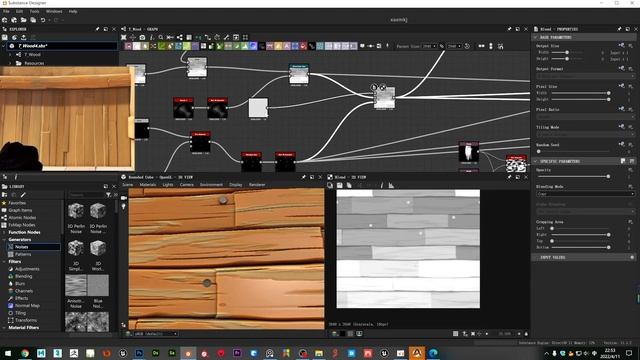This screenshot has height=360, width=640.
Task: Click the undo icon in main toolbar
Action: pyautogui.click(x=42, y=20)
